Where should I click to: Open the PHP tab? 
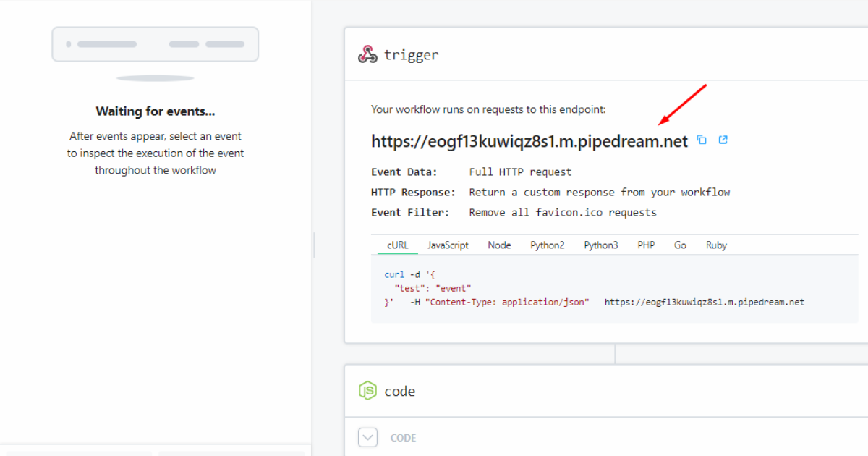646,245
